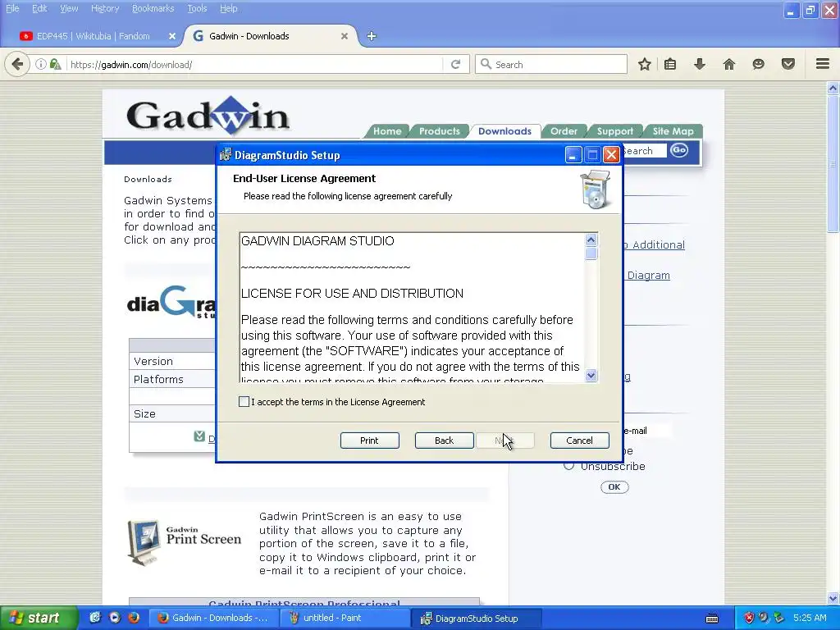Click the gadwin.com URL address field
Image resolution: width=840 pixels, height=630 pixels.
(x=254, y=64)
